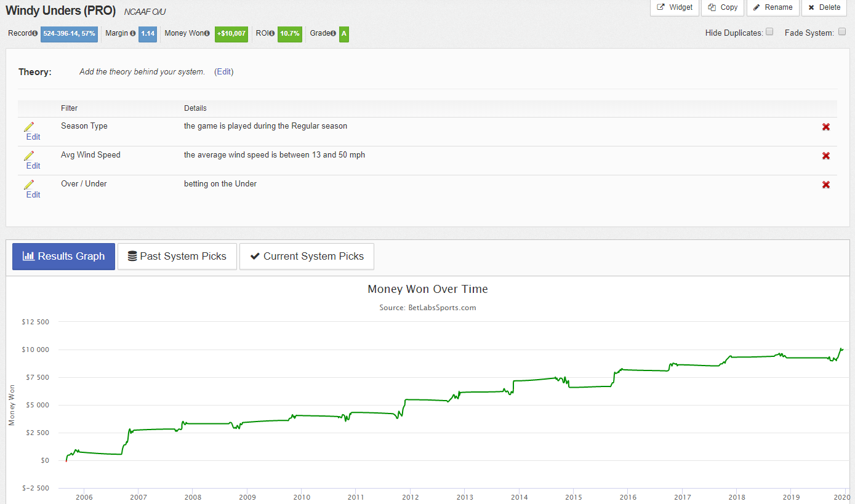Screen dimensions: 855x504
Task: Click the red X for Season Type filter
Action: pyautogui.click(x=826, y=127)
